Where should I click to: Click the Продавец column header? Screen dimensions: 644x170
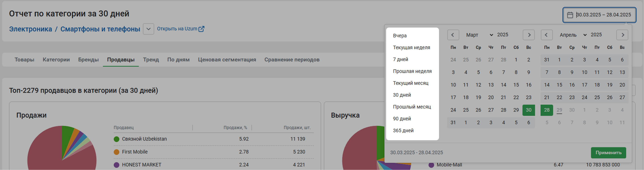pos(124,128)
